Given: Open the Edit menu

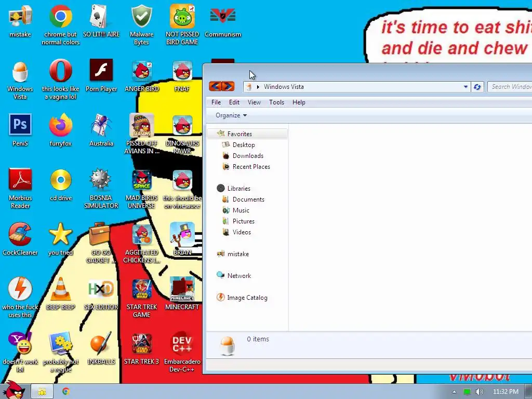Looking at the screenshot, I should (234, 102).
